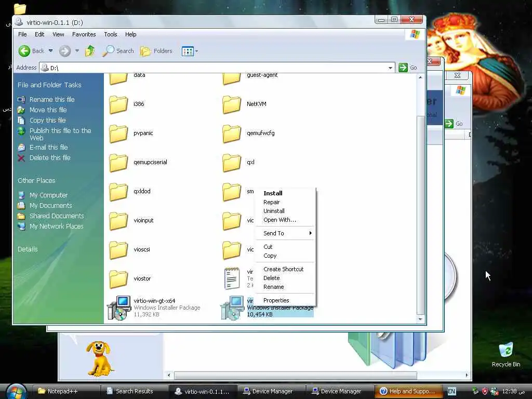Open Shared Documents in Other Places
This screenshot has width=532, height=399.
point(57,216)
